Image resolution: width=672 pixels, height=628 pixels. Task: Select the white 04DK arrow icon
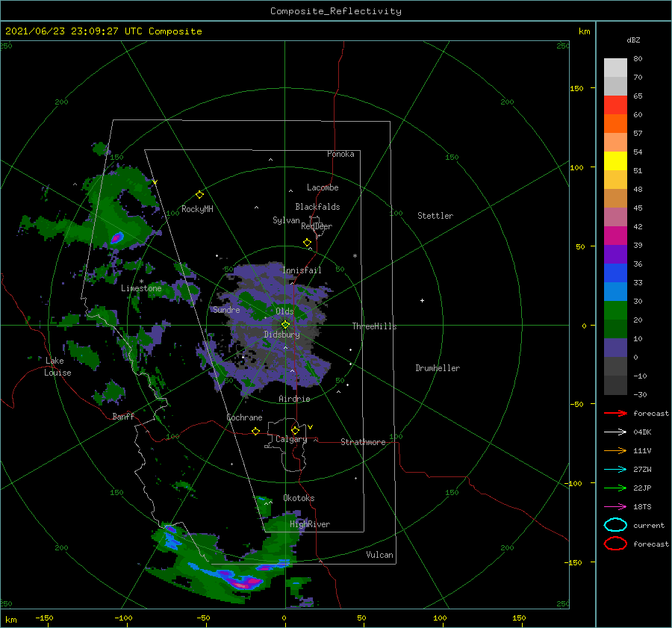pyautogui.click(x=615, y=432)
